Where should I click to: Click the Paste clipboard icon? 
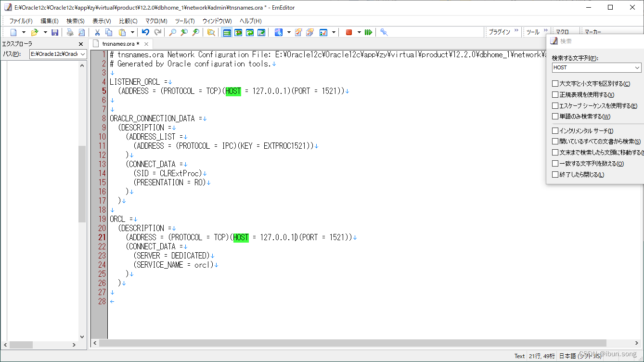pos(122,32)
